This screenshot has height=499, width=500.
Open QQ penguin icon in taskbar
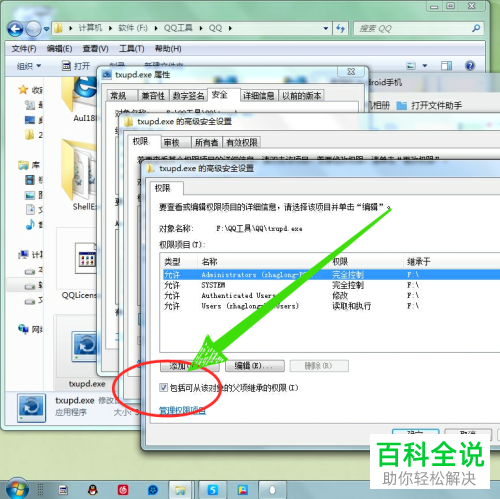92,490
